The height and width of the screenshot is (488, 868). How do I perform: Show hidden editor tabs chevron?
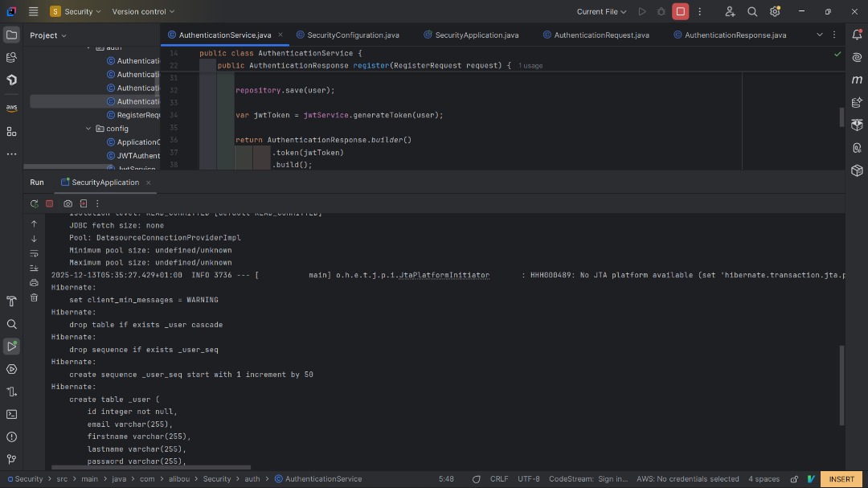pyautogui.click(x=819, y=35)
